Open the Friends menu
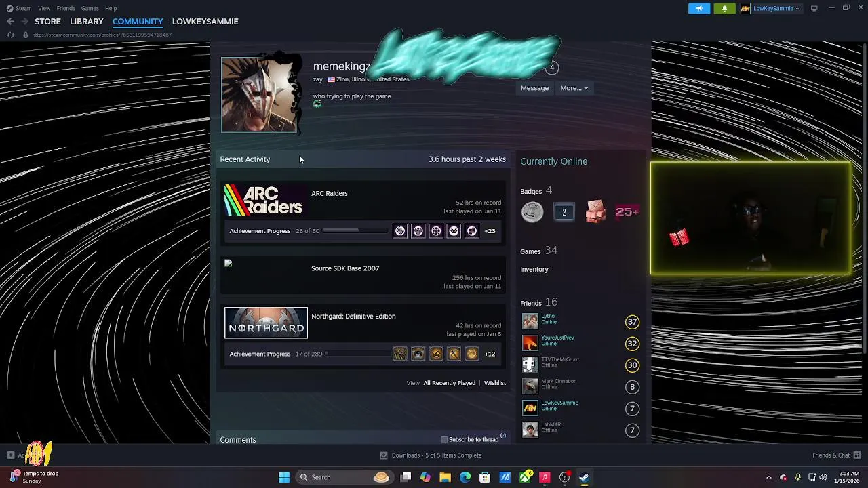The width and height of the screenshot is (868, 488). click(66, 8)
